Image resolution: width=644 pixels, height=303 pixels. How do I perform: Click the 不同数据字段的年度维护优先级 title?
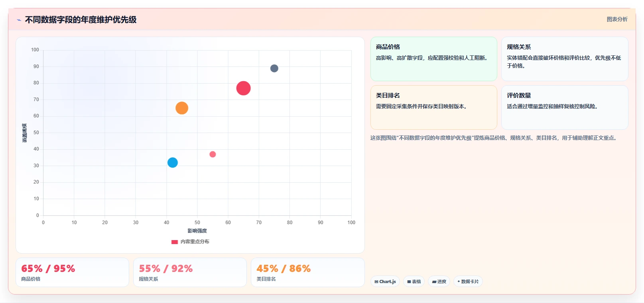coord(81,20)
